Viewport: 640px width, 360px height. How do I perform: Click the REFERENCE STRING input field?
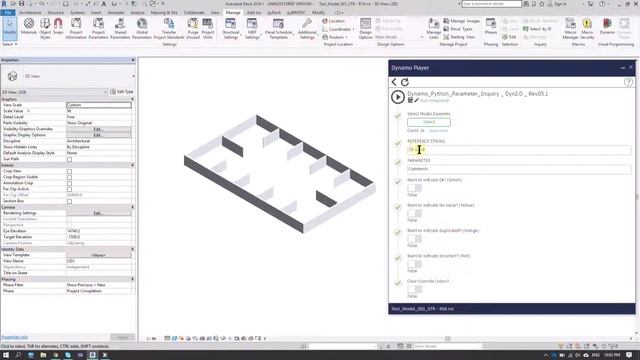519,150
